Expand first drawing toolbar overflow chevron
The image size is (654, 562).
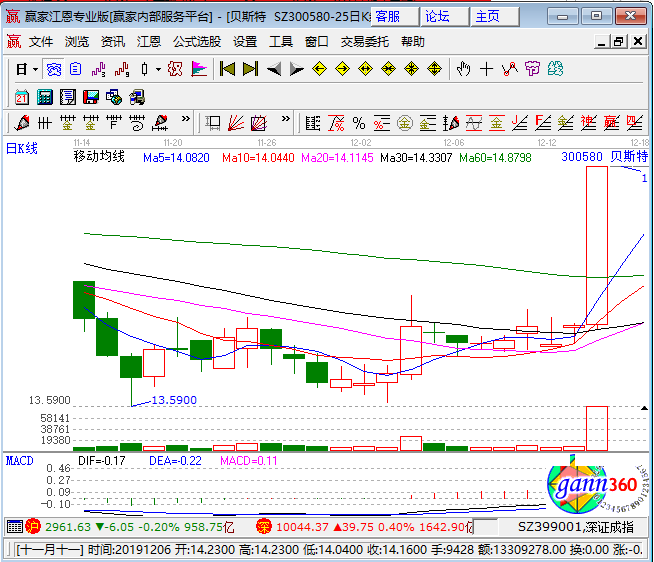point(186,118)
